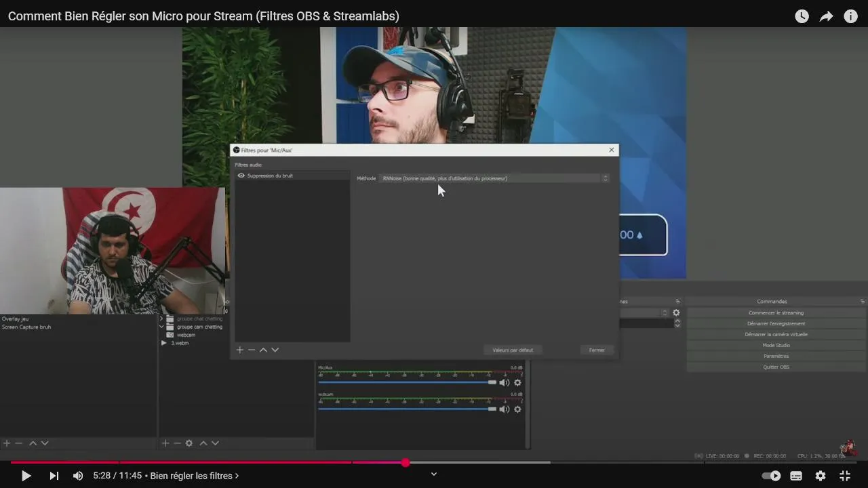Click 'Quitter OBS'
The height and width of the screenshot is (488, 868).
coord(776,367)
